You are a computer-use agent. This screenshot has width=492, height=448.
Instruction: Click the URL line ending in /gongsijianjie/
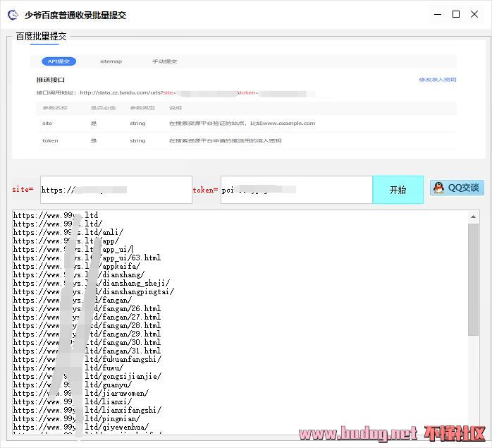tap(87, 376)
